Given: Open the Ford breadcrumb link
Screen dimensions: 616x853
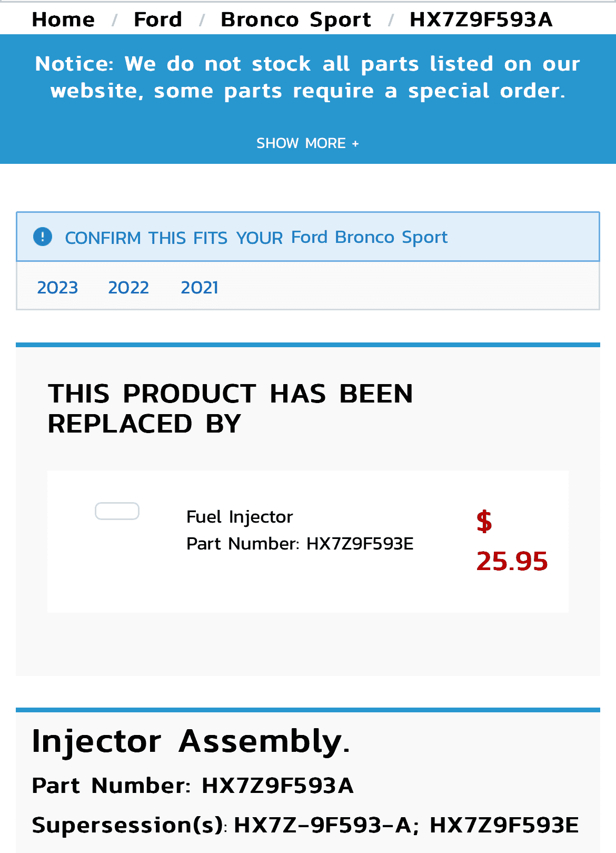Looking at the screenshot, I should click(157, 19).
